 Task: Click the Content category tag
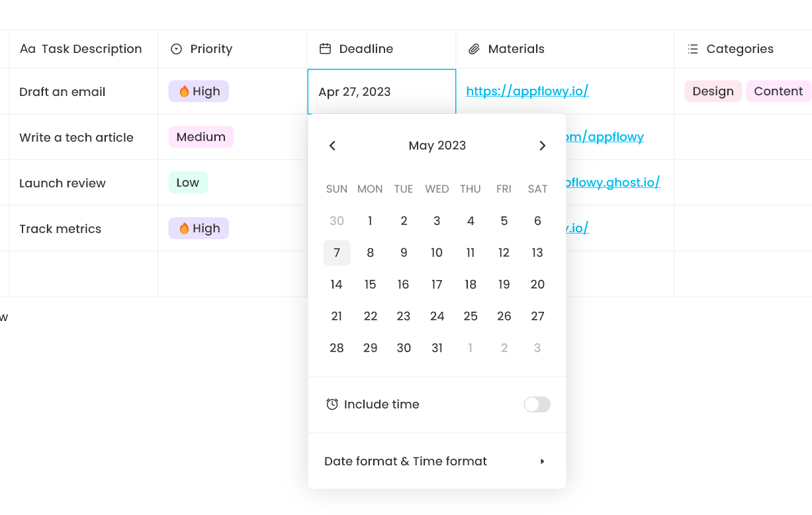tap(778, 91)
